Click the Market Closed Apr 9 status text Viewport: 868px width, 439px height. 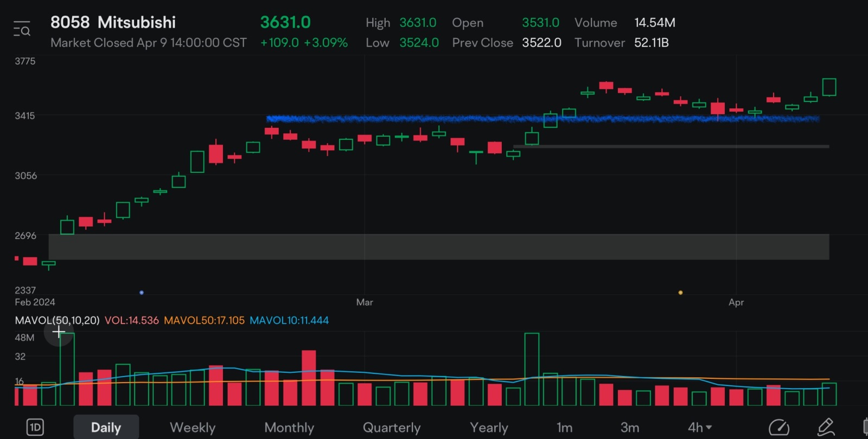click(148, 43)
